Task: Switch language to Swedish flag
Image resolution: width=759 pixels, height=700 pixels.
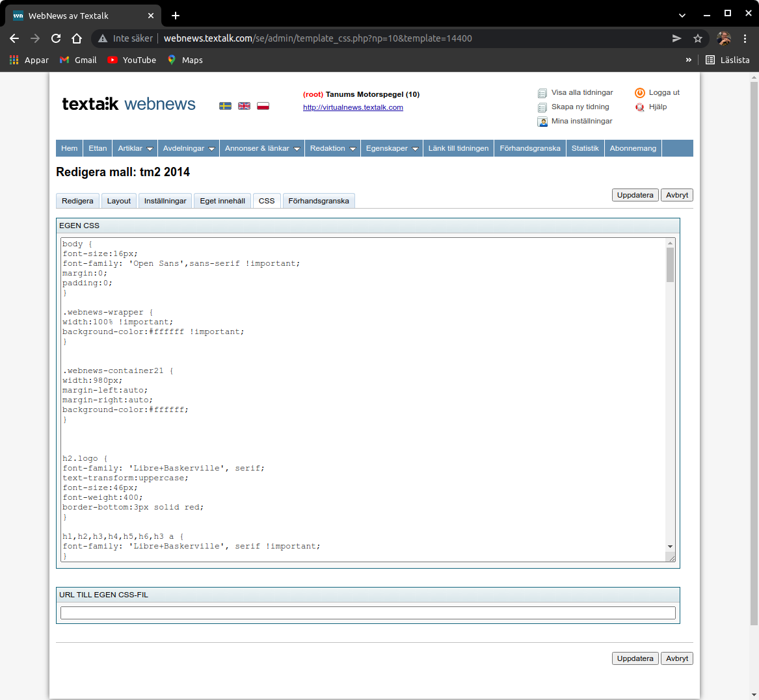Action: [225, 106]
